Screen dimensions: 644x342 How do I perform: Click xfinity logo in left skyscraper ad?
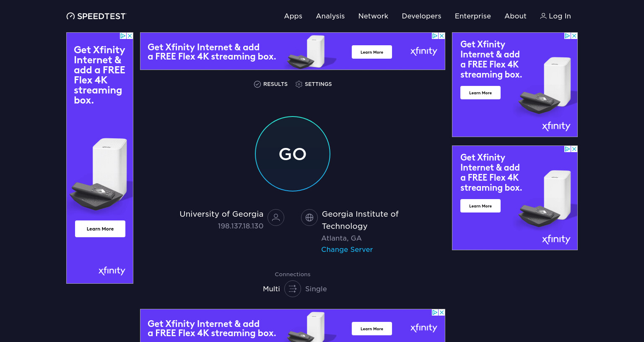pyautogui.click(x=112, y=271)
